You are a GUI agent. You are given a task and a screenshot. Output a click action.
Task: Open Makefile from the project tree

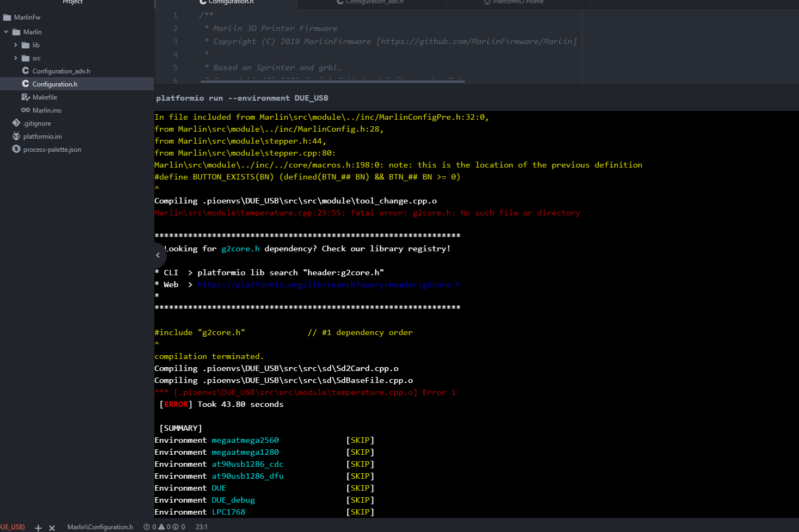coord(45,97)
